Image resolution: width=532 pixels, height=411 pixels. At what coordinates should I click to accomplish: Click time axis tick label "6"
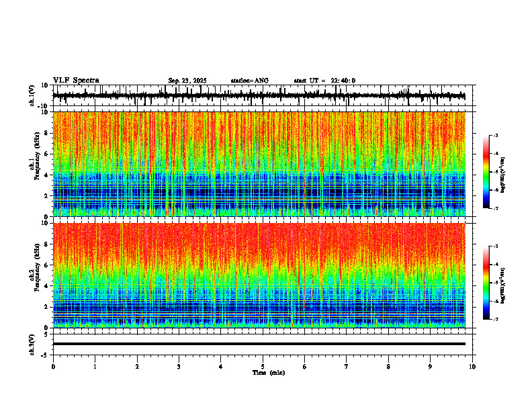[305, 367]
